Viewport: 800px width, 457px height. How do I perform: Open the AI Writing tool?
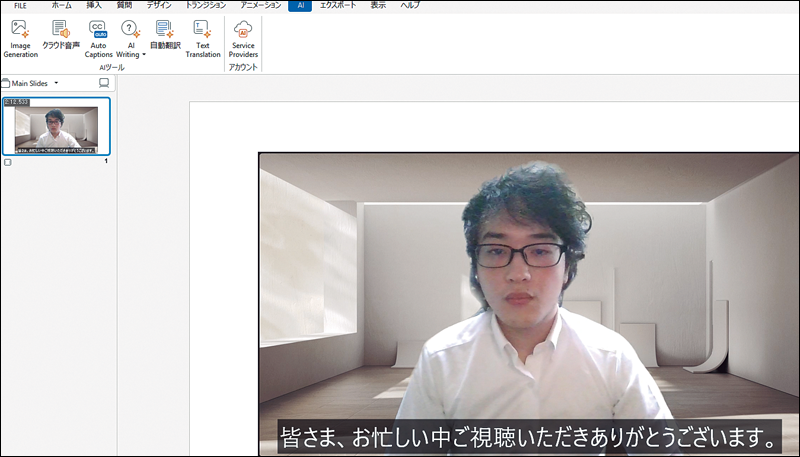pyautogui.click(x=131, y=37)
